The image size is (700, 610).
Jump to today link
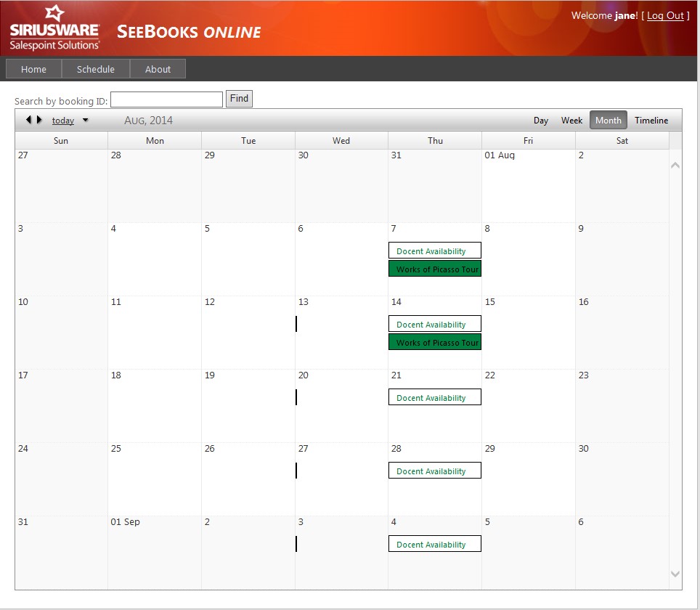click(x=63, y=121)
